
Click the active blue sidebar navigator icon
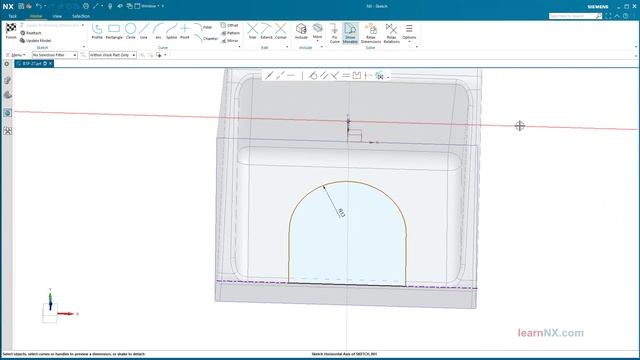point(7,113)
